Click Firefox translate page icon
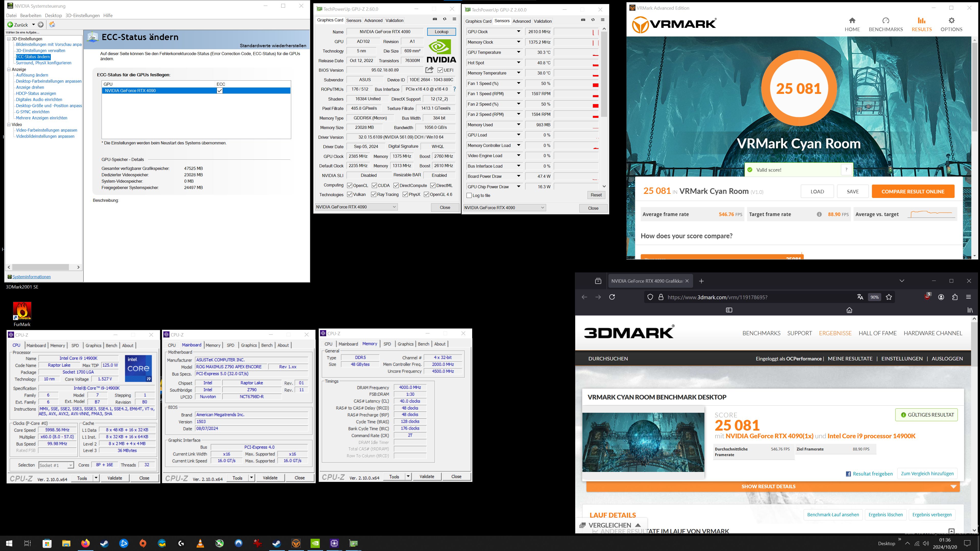 point(860,297)
